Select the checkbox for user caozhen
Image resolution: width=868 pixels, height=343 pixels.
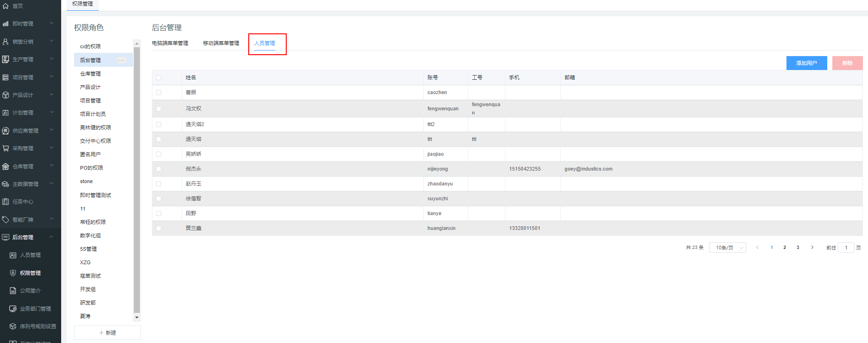pyautogui.click(x=159, y=93)
